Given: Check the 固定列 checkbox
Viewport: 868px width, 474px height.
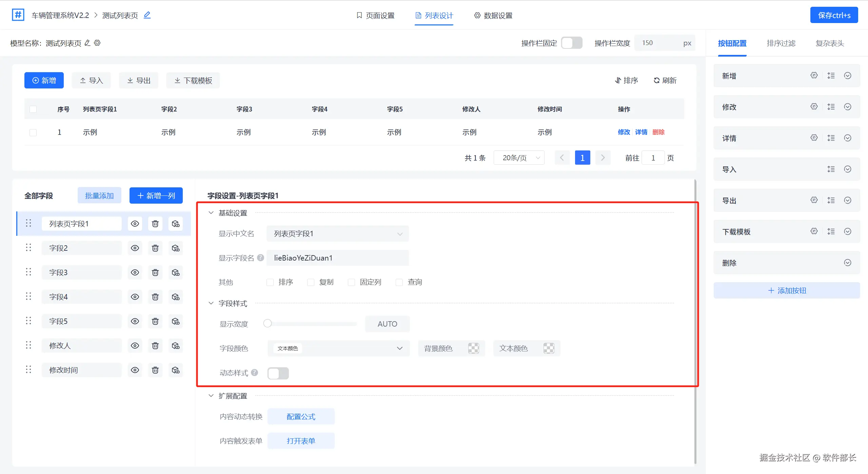Looking at the screenshot, I should coord(351,282).
